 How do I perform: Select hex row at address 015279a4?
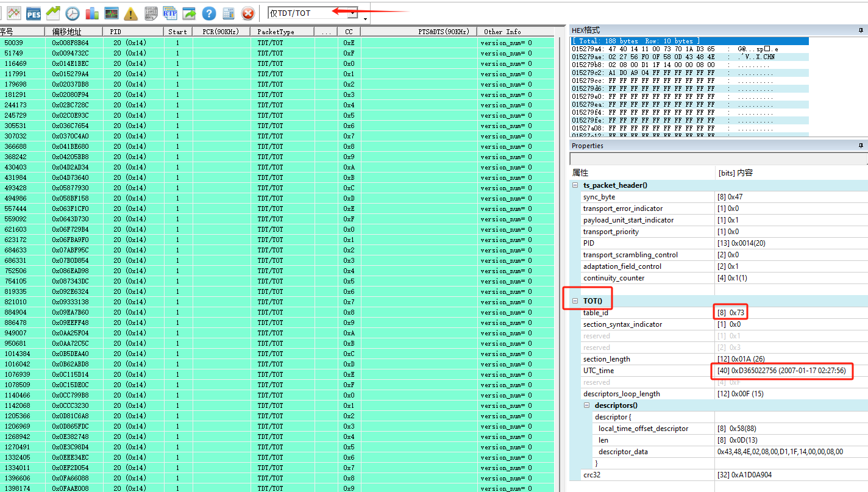click(690, 49)
